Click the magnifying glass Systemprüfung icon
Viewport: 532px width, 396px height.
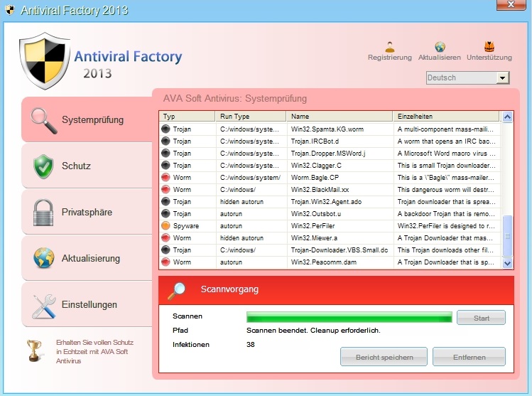[43, 119]
